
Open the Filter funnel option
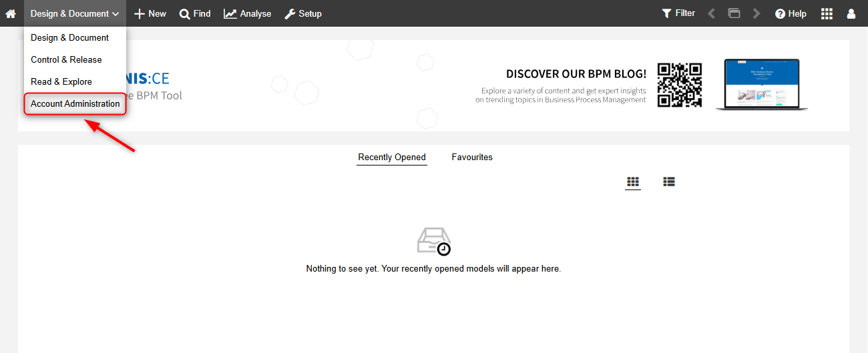[678, 13]
